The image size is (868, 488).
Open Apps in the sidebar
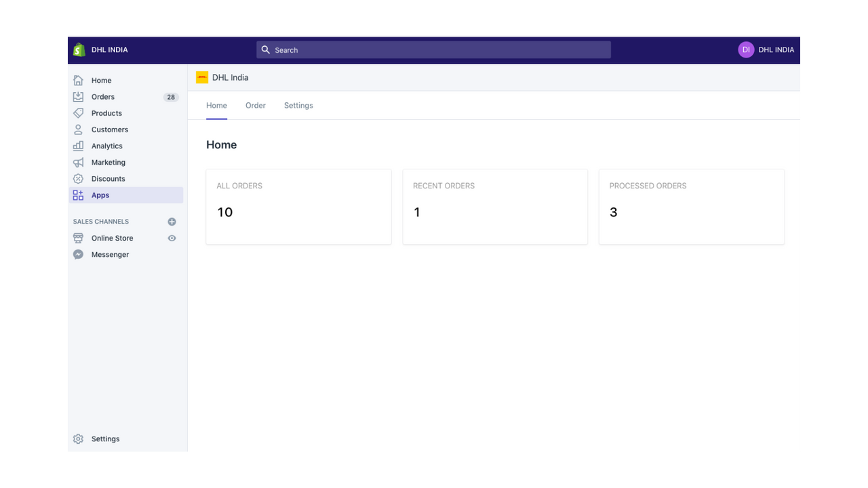127,195
